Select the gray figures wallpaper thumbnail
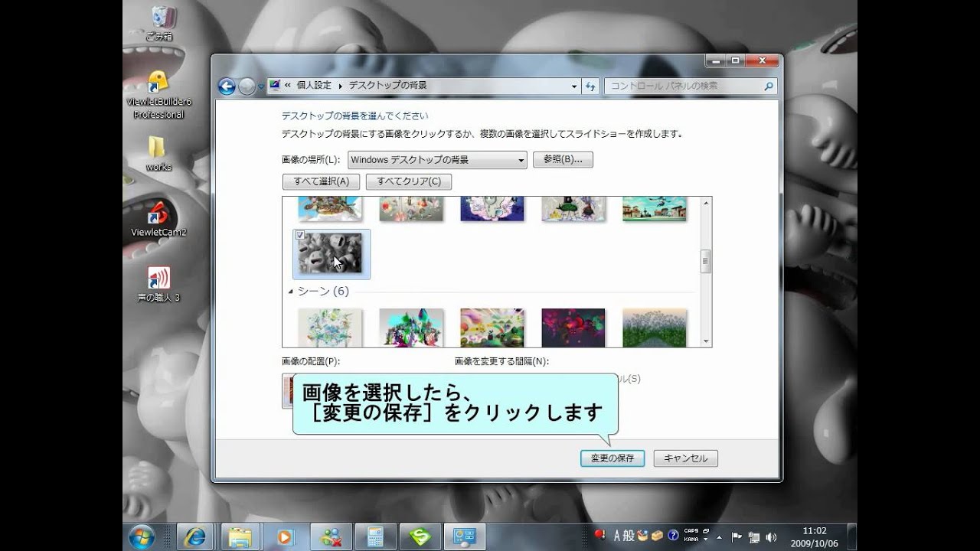This screenshot has width=980, height=551. (331, 254)
